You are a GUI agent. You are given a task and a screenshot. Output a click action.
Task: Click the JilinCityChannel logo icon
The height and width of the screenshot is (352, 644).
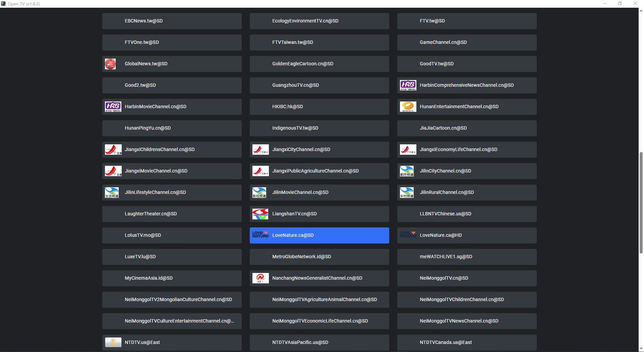coord(407,171)
